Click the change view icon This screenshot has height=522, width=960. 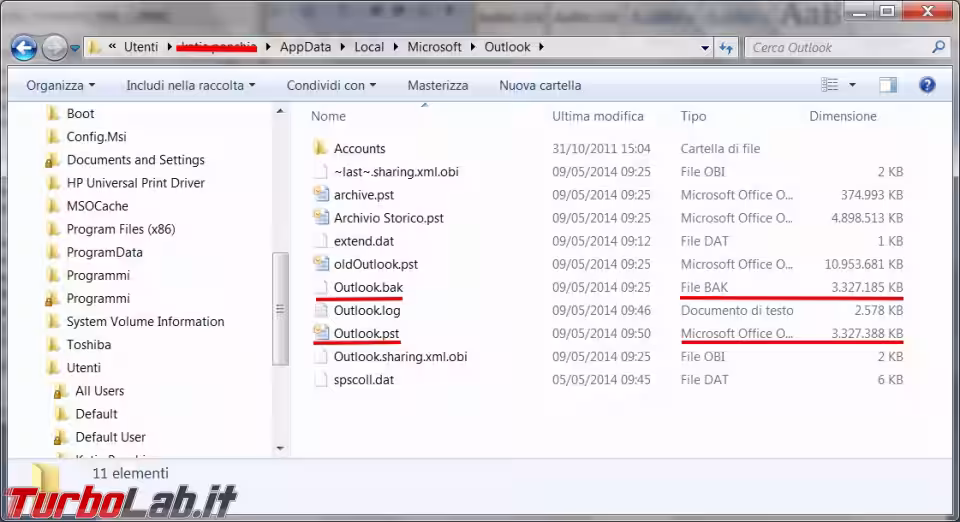(830, 85)
